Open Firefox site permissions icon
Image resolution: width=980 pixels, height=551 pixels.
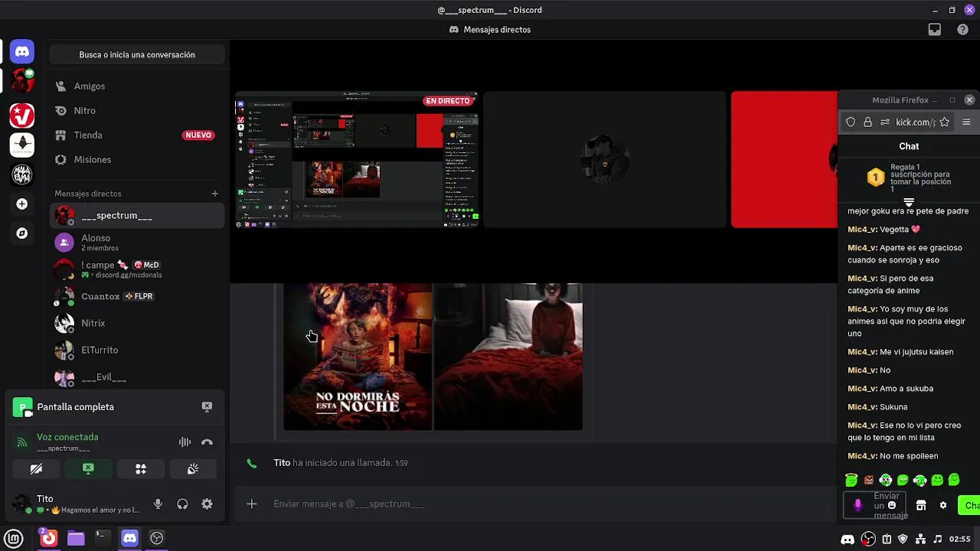(x=885, y=122)
